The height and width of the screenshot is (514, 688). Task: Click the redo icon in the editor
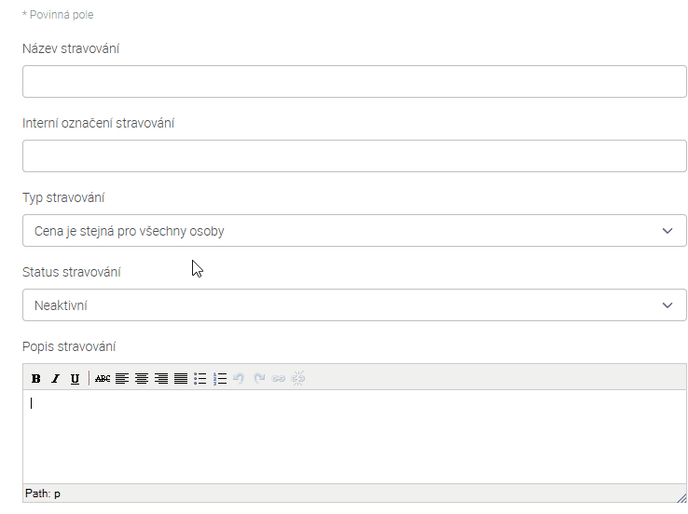click(259, 379)
